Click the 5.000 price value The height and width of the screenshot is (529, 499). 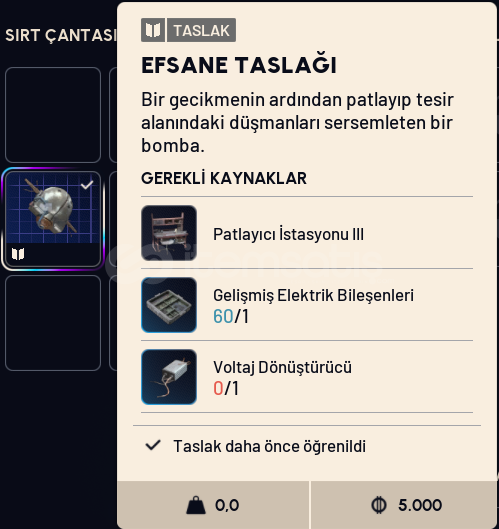coord(420,505)
